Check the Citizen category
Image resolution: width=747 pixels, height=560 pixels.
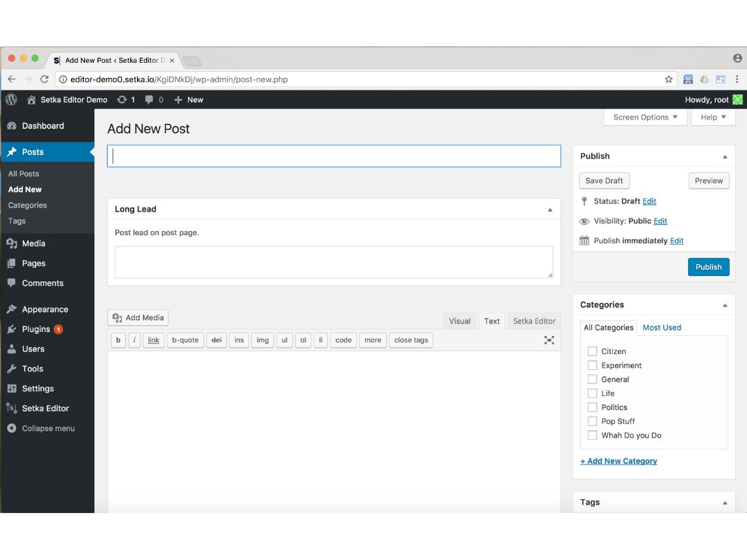(x=592, y=351)
